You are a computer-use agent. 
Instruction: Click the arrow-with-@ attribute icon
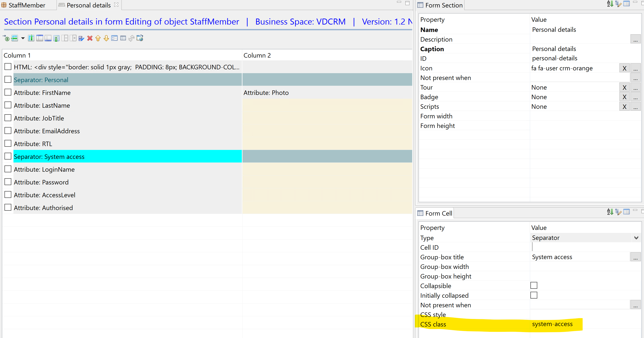(6, 38)
